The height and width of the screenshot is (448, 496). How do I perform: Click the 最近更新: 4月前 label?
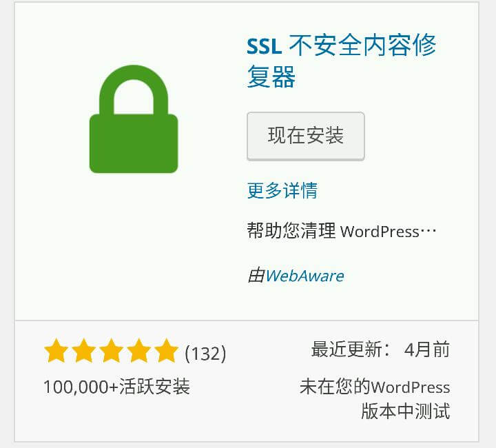point(380,349)
